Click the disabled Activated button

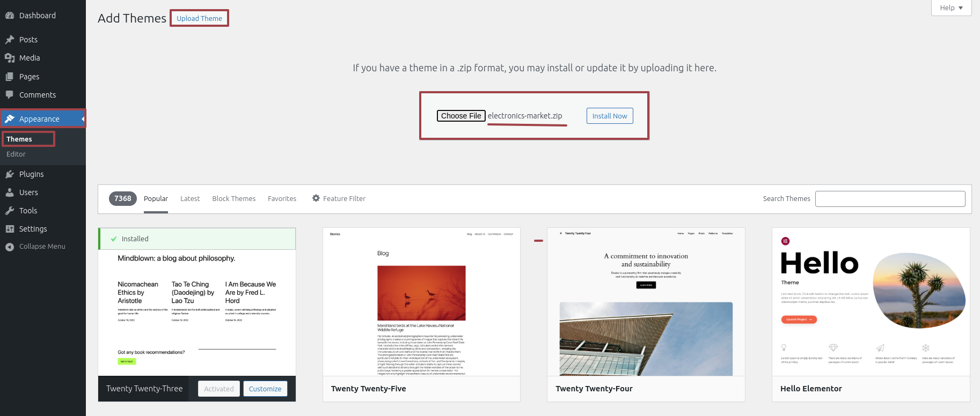[219, 389]
